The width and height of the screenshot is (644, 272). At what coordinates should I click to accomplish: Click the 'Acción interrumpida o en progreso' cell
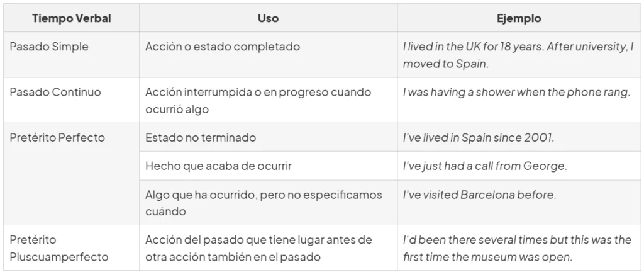click(x=268, y=100)
